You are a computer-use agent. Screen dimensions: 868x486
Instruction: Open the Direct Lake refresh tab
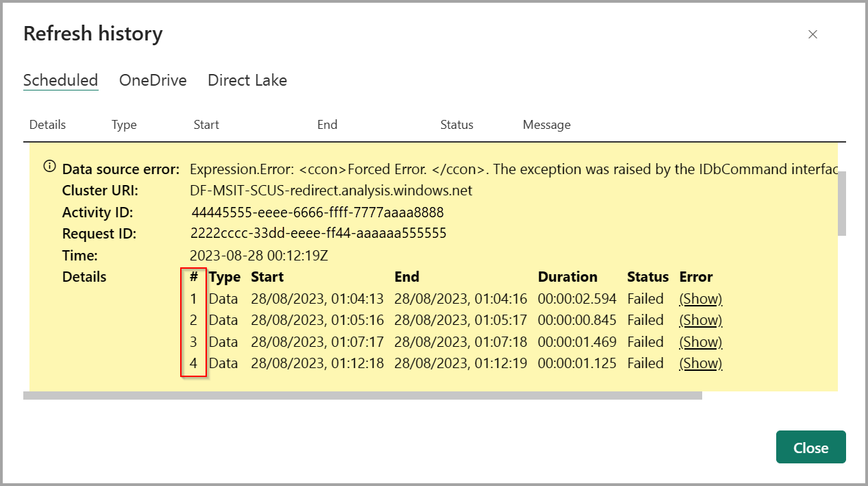tap(247, 80)
